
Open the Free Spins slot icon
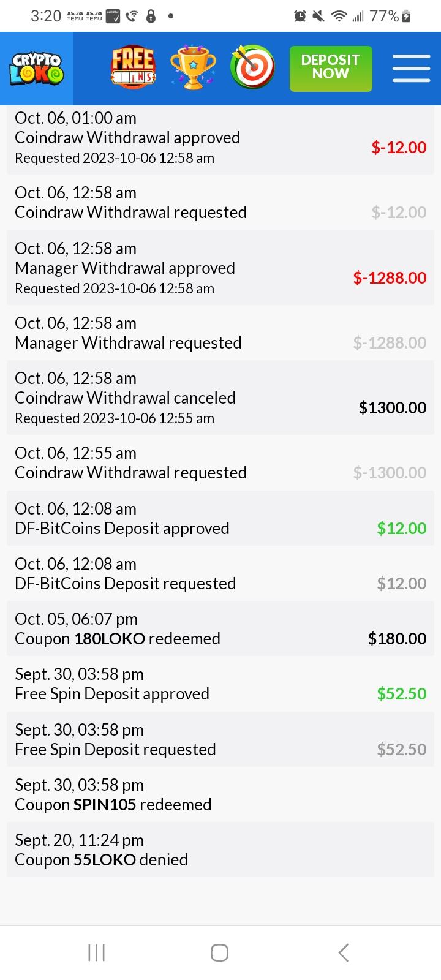[x=133, y=69]
